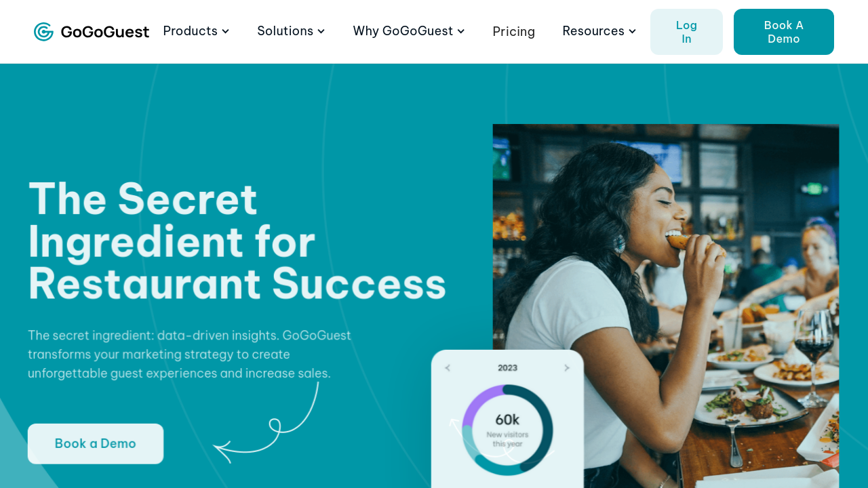Open the Resources menu
The height and width of the screenshot is (488, 868).
click(x=599, y=31)
